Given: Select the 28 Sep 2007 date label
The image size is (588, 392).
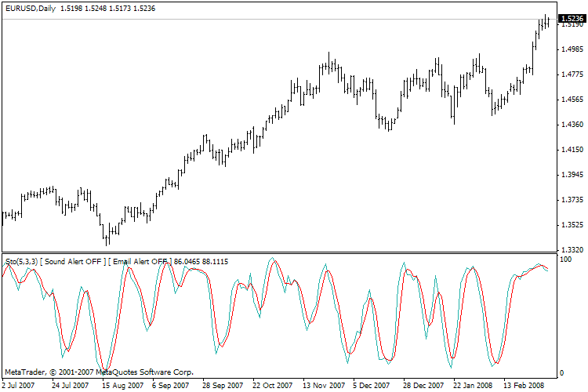Looking at the screenshot, I should [223, 385].
